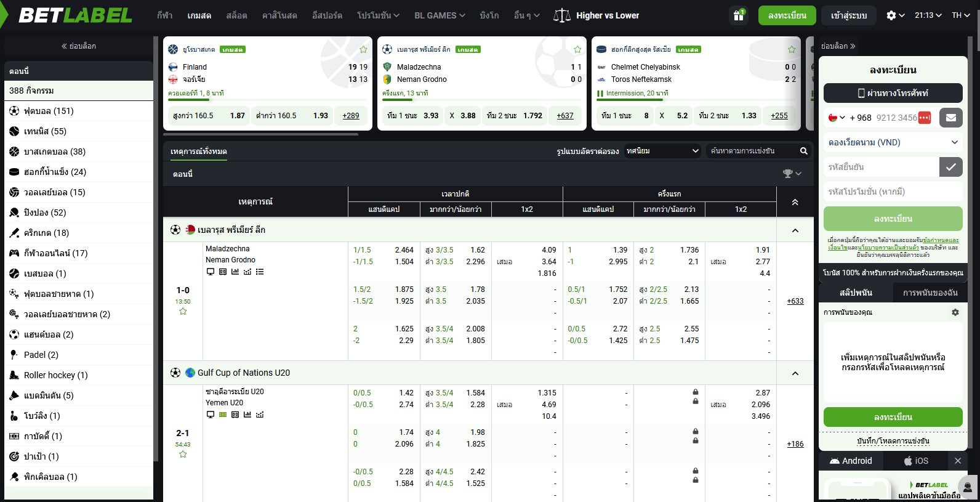980x502 pixels.
Task: Click the confirm checkmark button
Action: pos(951,167)
